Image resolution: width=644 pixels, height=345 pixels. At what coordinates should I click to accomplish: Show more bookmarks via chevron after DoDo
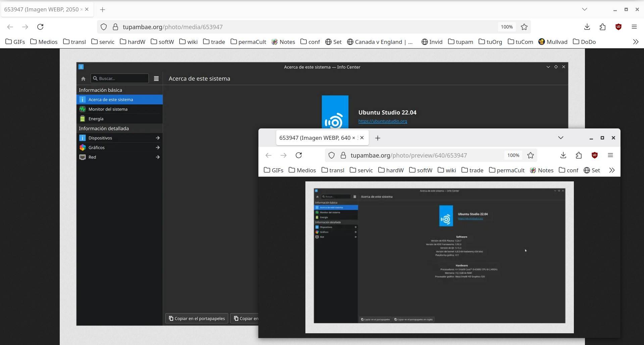pyautogui.click(x=635, y=42)
